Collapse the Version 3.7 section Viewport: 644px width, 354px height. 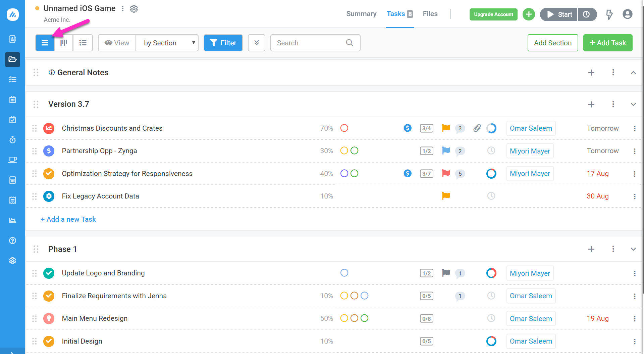(x=633, y=104)
